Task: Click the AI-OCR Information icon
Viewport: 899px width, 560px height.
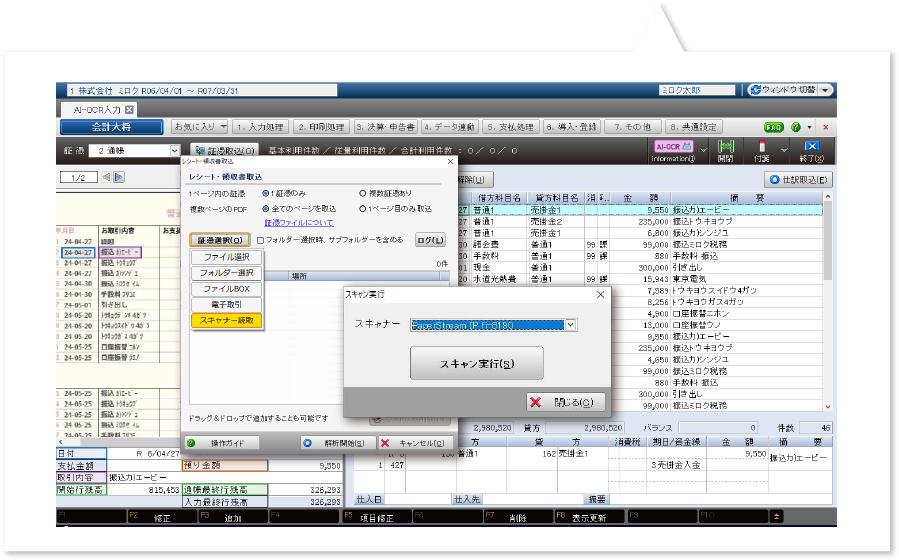Action: [672, 151]
